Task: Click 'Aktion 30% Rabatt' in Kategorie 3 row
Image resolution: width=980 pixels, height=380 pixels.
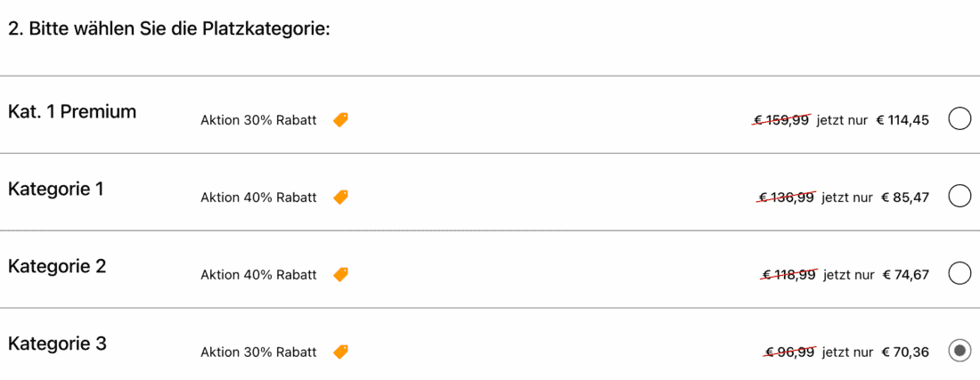Action: click(258, 352)
